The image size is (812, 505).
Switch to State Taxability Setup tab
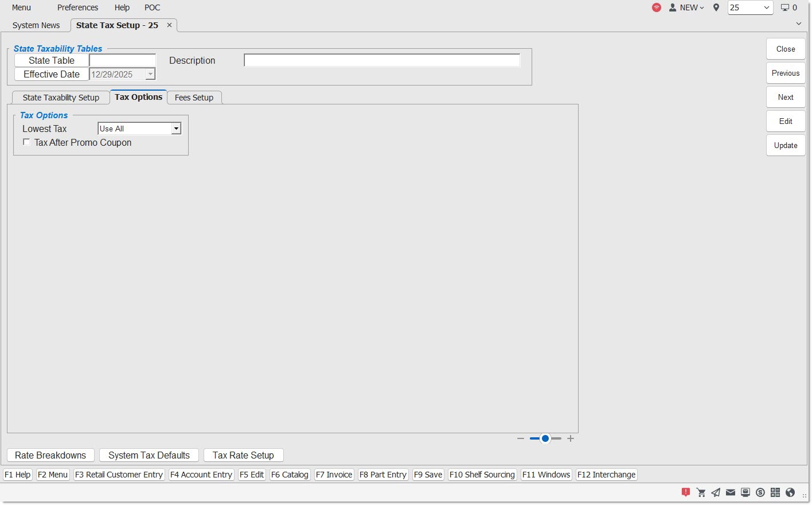click(61, 98)
